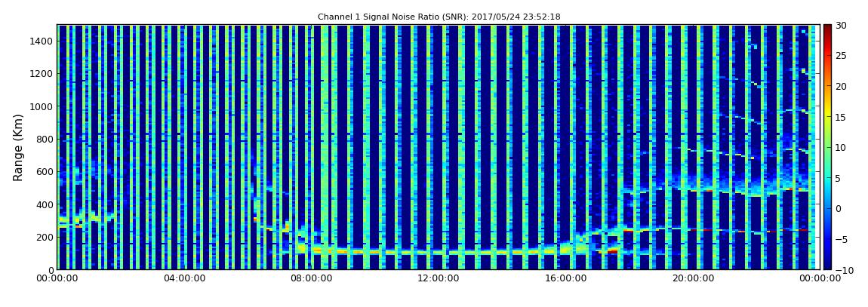
Task: Click the red echo trace near 20:00 at 240 km
Action: [701, 229]
